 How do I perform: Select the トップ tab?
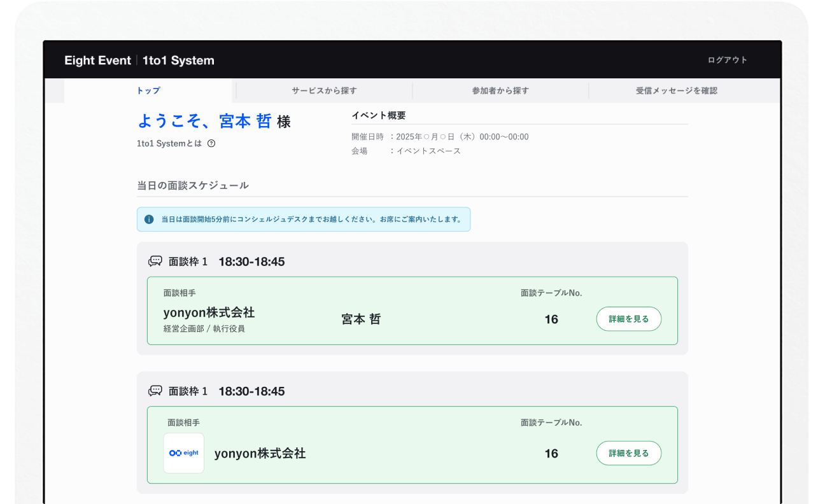(x=148, y=91)
